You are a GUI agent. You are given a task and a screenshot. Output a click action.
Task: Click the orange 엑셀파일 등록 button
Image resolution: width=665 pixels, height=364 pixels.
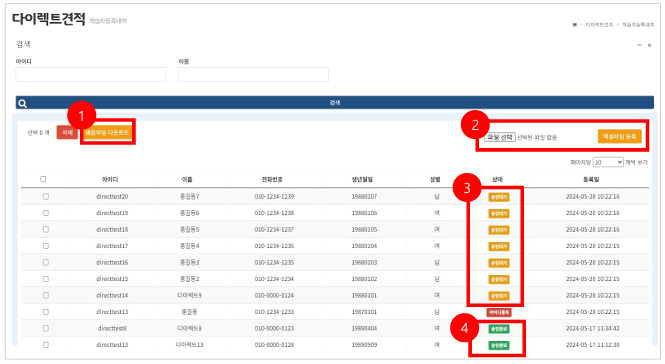[x=620, y=137]
